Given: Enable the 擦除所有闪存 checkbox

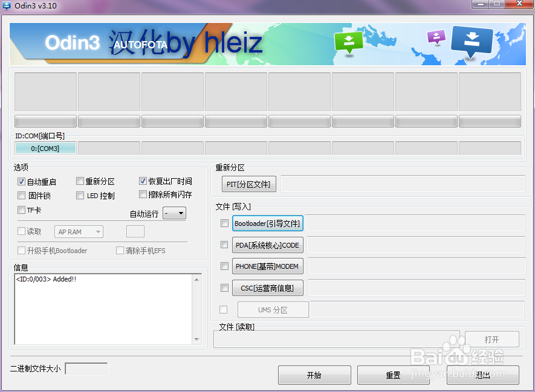Looking at the screenshot, I should (x=143, y=194).
